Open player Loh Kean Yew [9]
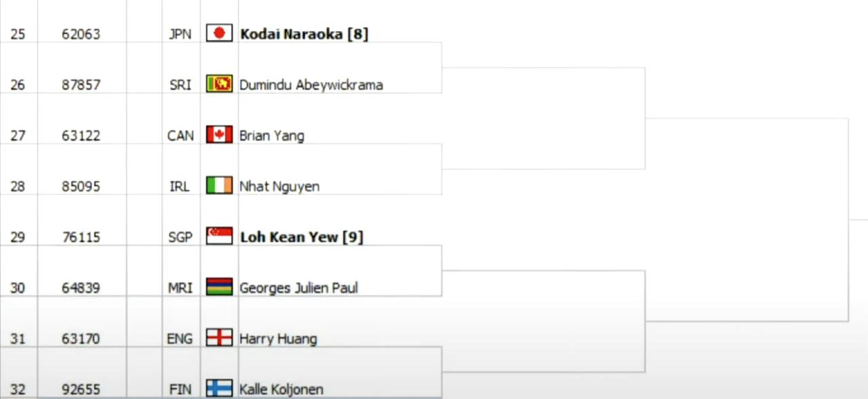Viewport: 868px width, 399px height. (301, 237)
